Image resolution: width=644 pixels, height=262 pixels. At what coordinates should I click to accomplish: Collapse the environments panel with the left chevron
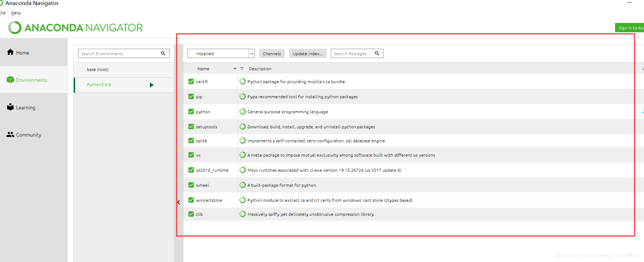179,203
